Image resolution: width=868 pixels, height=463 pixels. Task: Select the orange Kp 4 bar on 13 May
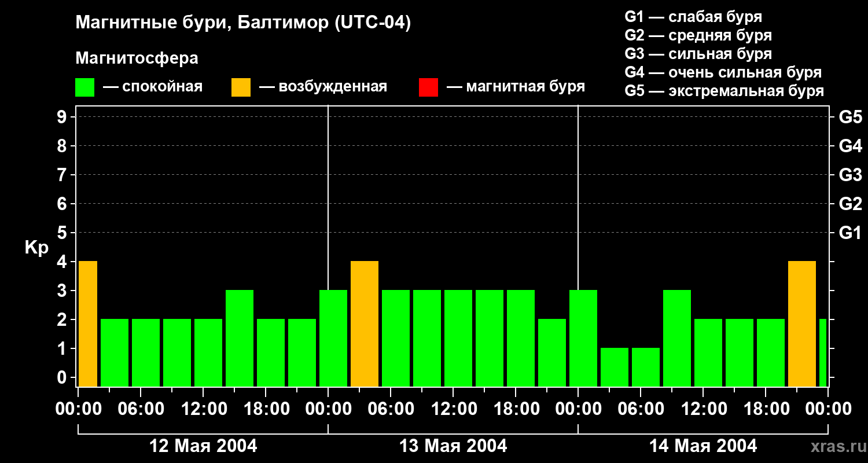point(365,324)
